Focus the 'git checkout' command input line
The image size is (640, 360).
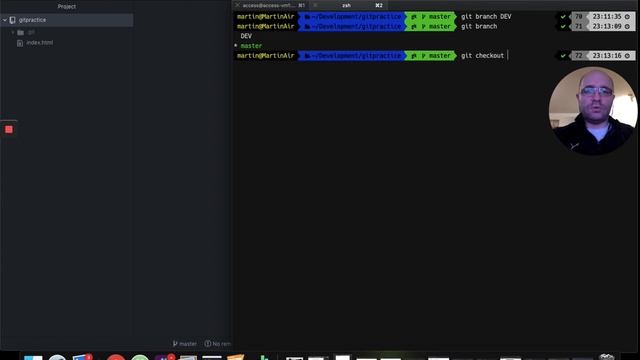pos(484,56)
